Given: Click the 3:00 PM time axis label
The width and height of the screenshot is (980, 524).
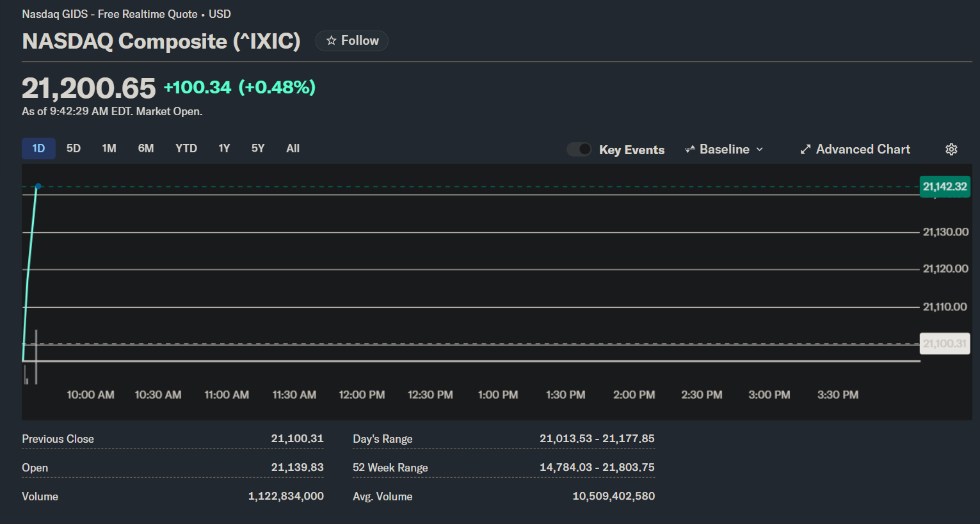Looking at the screenshot, I should point(769,395).
